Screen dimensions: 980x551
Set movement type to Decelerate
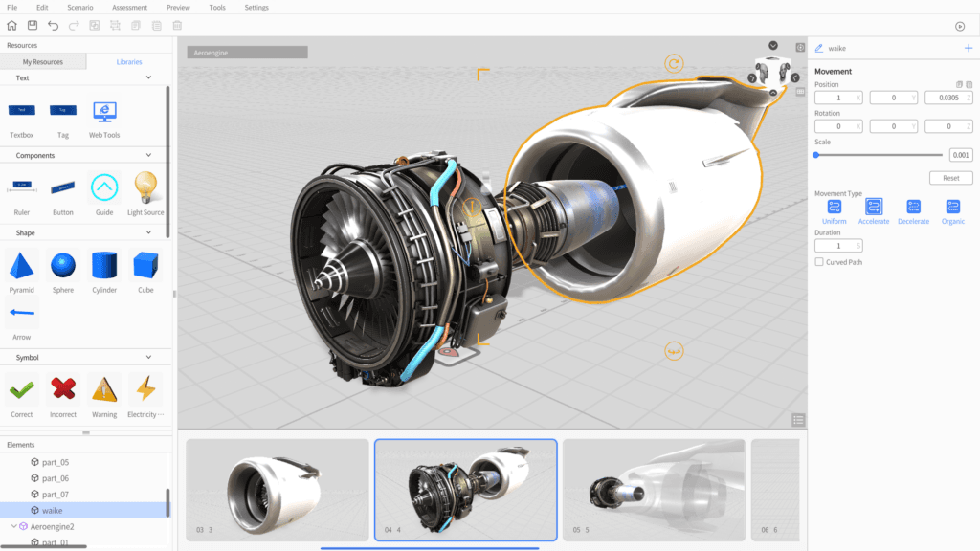(913, 207)
